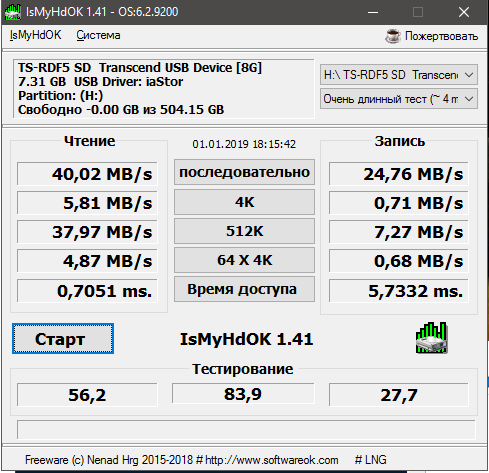Viewport: 489px width, 473px height.
Task: Click the IsMyHdOK title bar app icon
Action: point(13,12)
